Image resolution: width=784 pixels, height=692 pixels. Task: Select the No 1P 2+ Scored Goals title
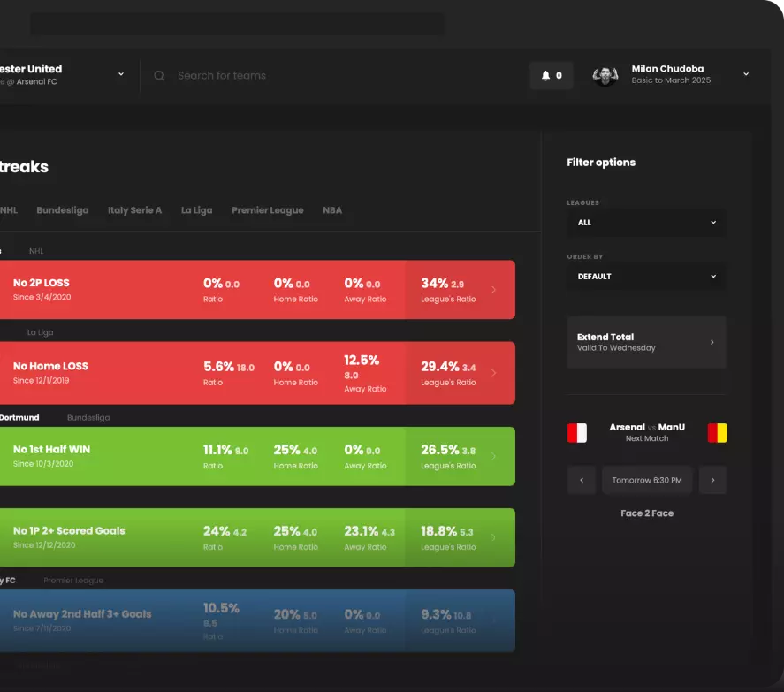[69, 531]
